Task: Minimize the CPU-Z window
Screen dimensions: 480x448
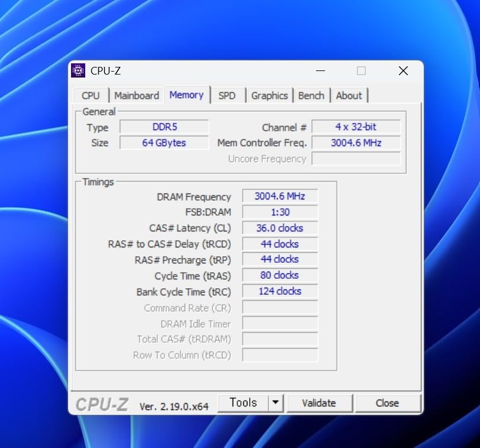Action: 321,70
